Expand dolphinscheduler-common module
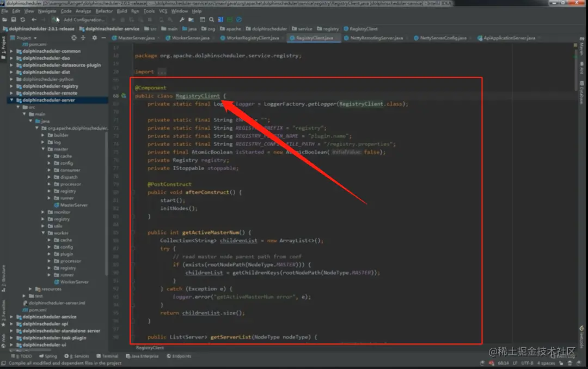This screenshot has width=588, height=369. coord(11,51)
